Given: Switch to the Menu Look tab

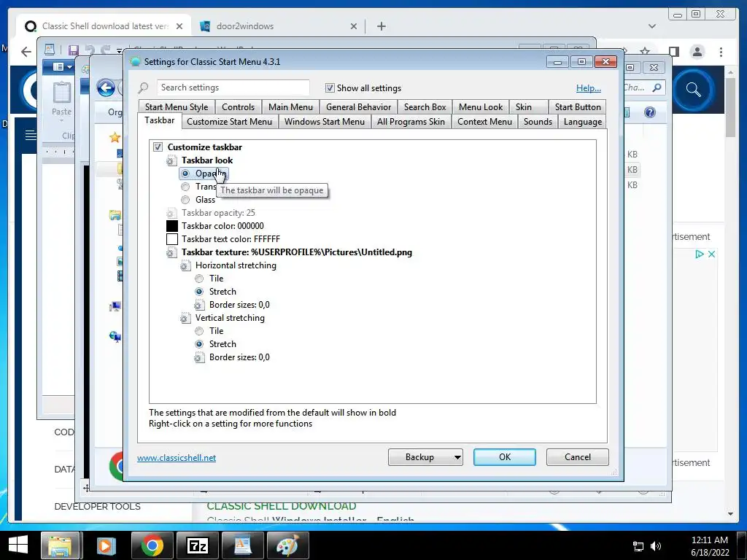Looking at the screenshot, I should click(x=481, y=107).
